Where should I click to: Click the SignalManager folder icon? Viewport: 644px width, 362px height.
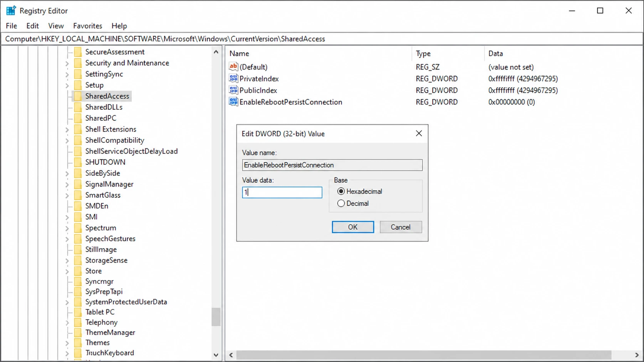78,184
